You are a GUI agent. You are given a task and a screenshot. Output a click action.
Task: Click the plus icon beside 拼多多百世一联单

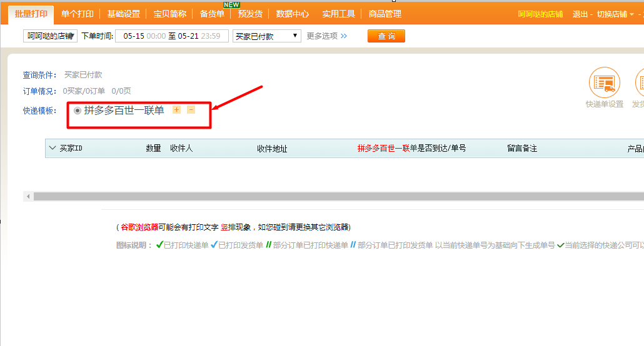pos(176,110)
